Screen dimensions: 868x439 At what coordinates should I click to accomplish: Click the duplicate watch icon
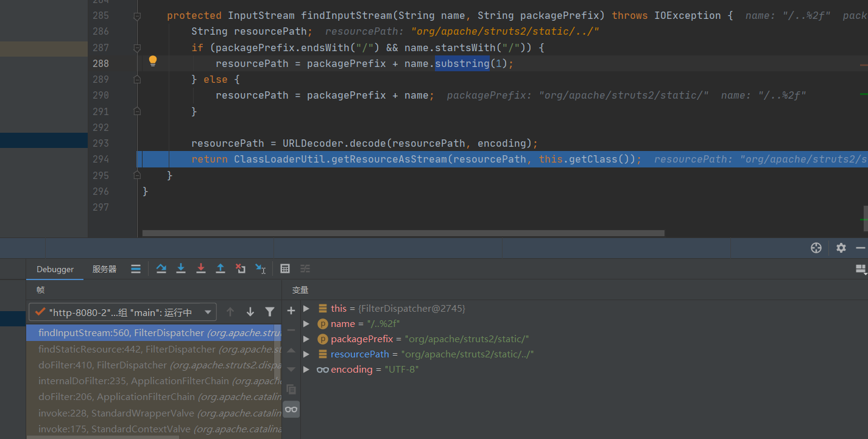(x=291, y=389)
